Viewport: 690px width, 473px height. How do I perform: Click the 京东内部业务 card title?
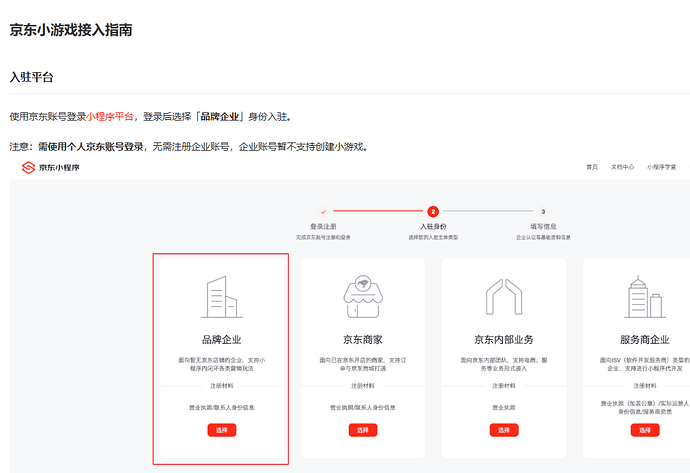pyautogui.click(x=504, y=340)
